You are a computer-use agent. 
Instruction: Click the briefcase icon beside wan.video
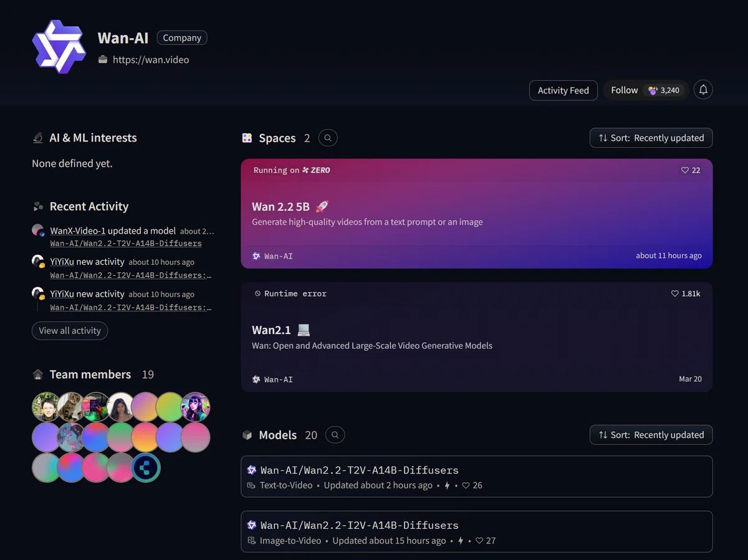pyautogui.click(x=103, y=60)
